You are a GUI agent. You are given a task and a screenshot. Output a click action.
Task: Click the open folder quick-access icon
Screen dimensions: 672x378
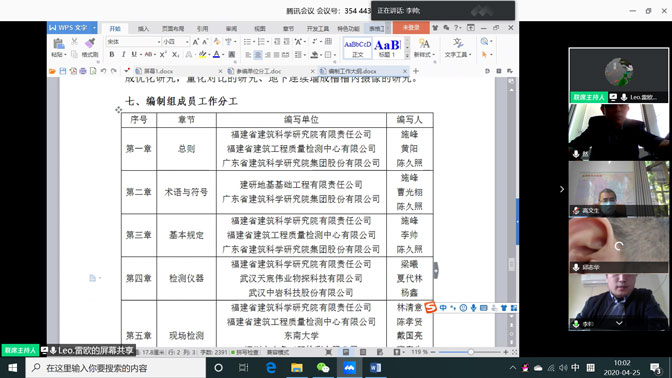point(52,71)
